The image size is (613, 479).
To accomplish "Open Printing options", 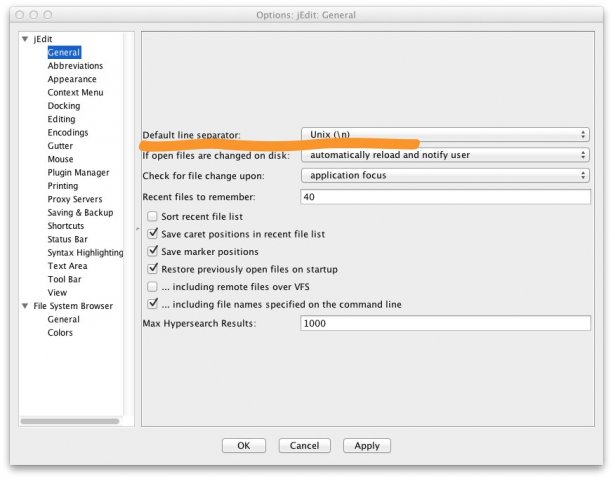I will [x=63, y=186].
